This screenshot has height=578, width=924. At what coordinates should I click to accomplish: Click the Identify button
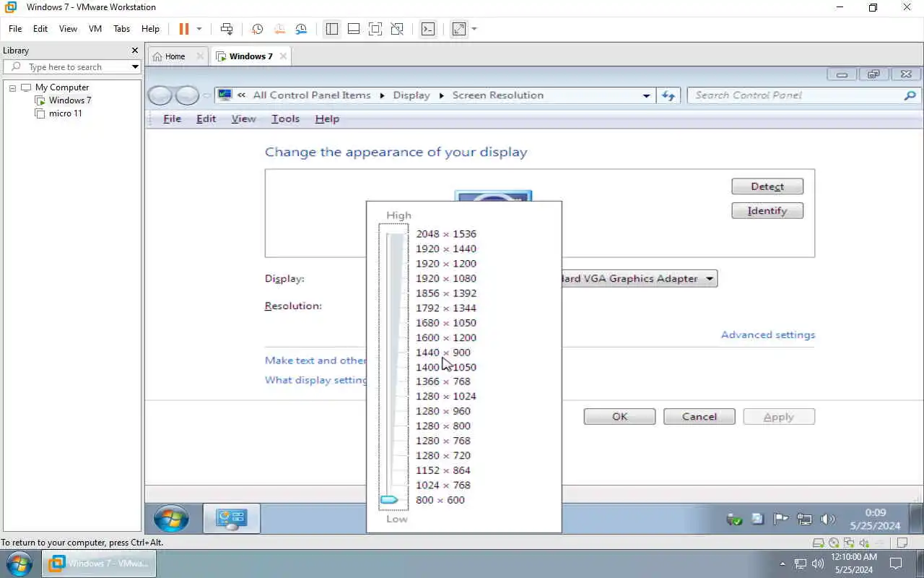point(767,211)
